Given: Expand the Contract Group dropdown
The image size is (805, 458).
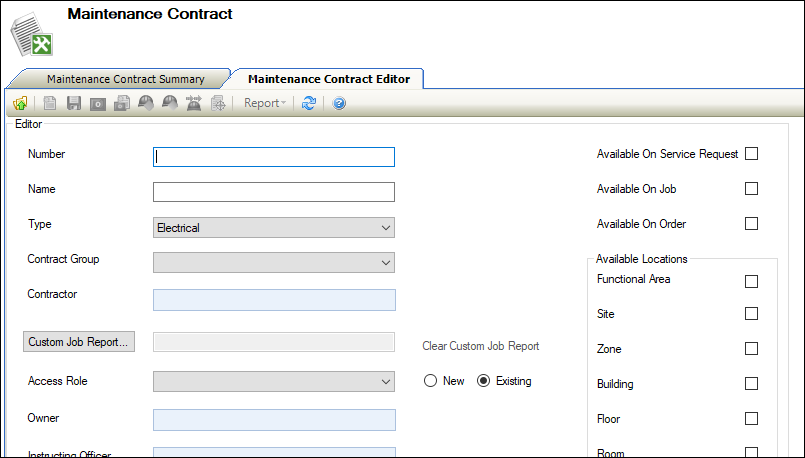Looking at the screenshot, I should click(273, 262).
